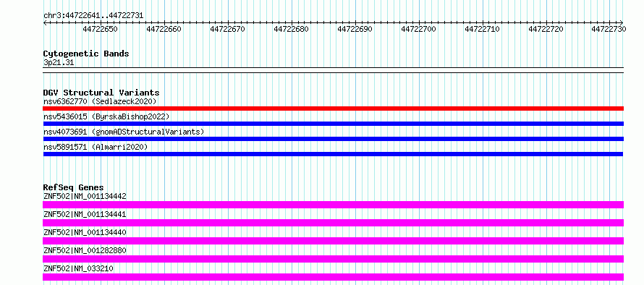Open ZNF502|NM_001134441 gene label
The width and height of the screenshot is (644, 285).
85,214
